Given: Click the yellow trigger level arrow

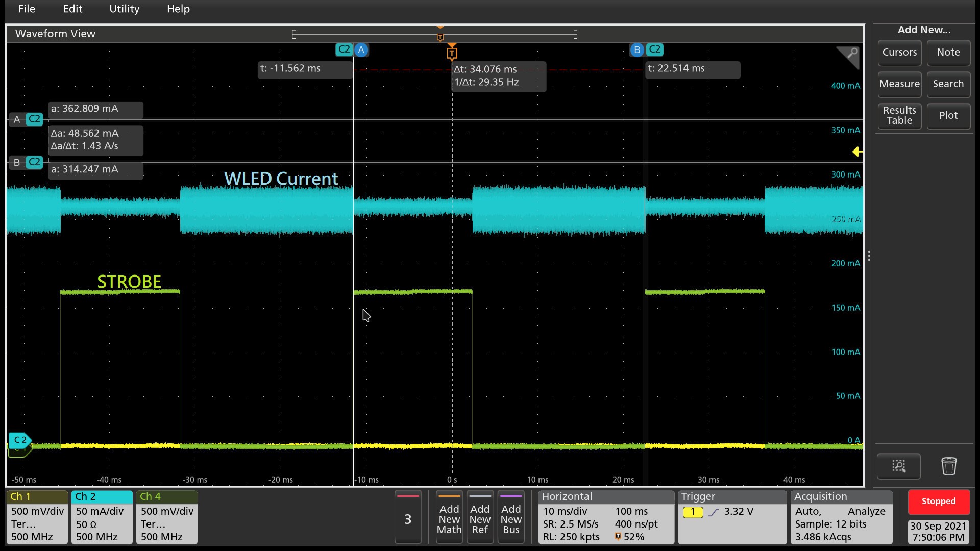Looking at the screenshot, I should coord(857,152).
